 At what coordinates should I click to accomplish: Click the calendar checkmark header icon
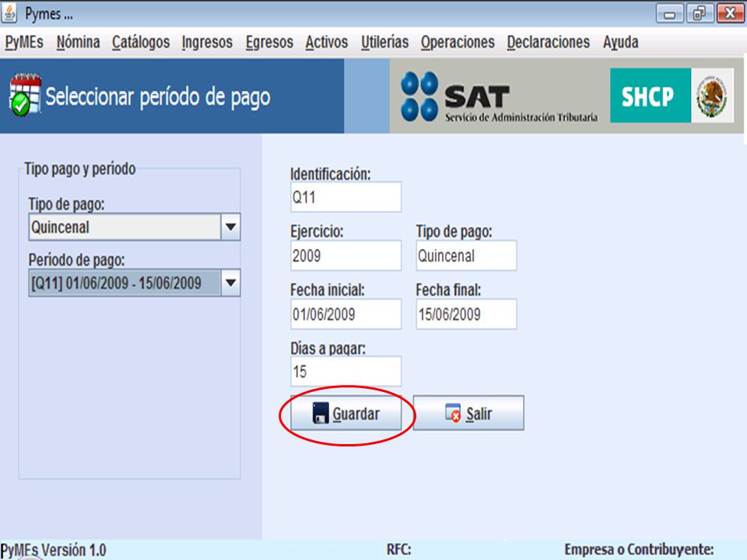click(x=25, y=95)
